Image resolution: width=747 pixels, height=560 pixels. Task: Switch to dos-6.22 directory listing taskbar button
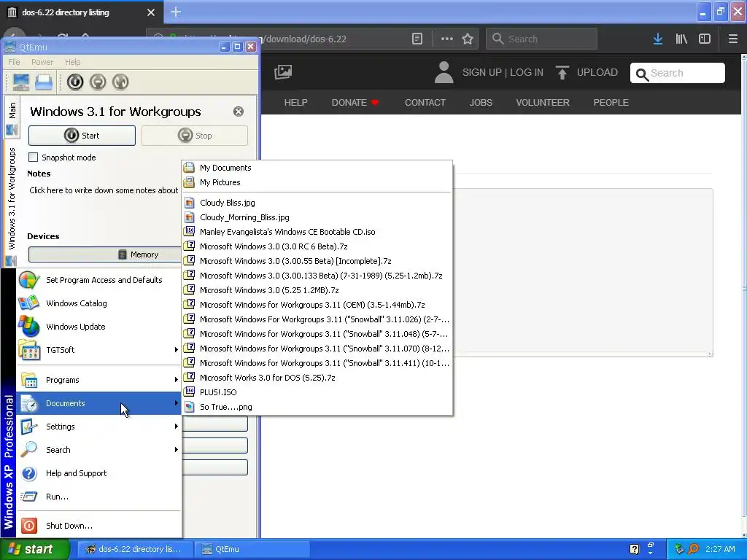click(x=135, y=549)
